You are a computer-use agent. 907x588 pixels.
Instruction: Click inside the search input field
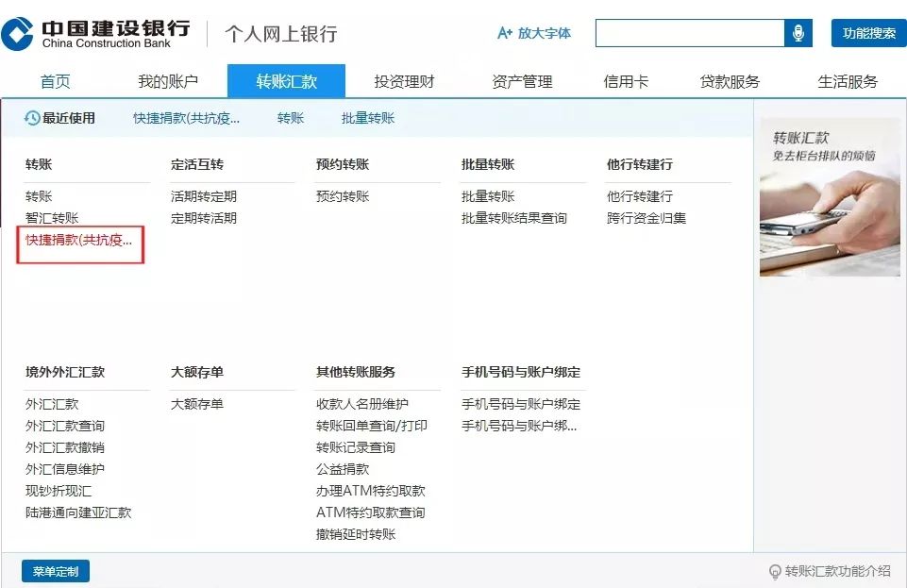click(x=689, y=32)
